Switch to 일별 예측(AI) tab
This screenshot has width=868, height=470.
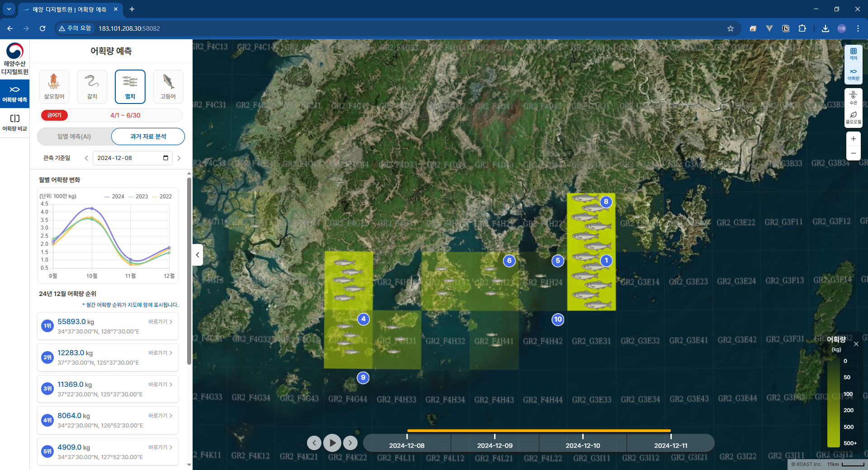tap(74, 136)
